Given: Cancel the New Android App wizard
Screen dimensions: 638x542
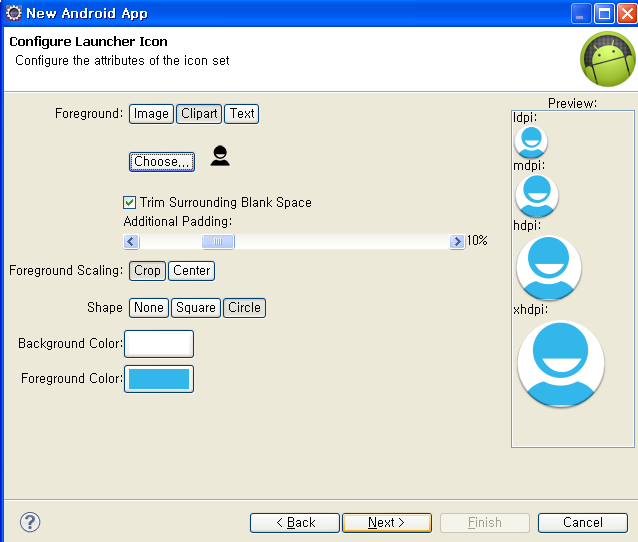Looking at the screenshot, I should tap(583, 522).
